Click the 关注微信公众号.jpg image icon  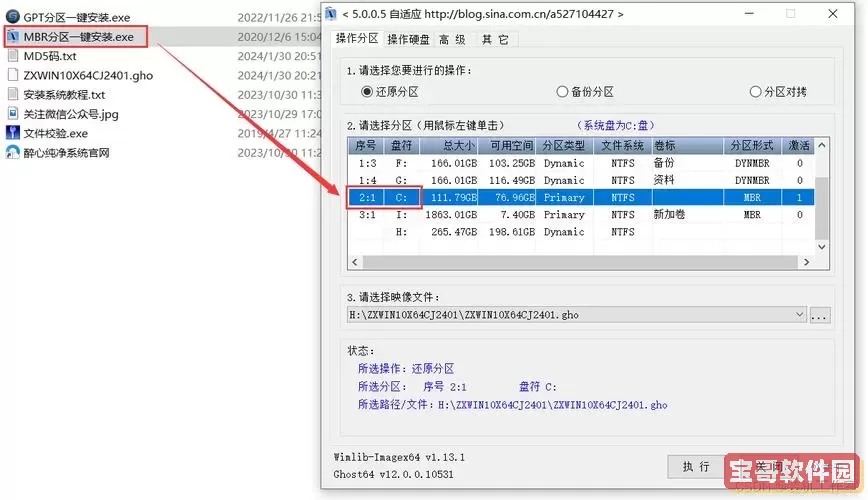point(13,114)
